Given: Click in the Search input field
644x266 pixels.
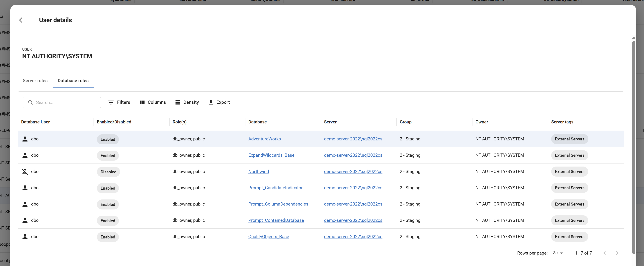Looking at the screenshot, I should [66, 103].
